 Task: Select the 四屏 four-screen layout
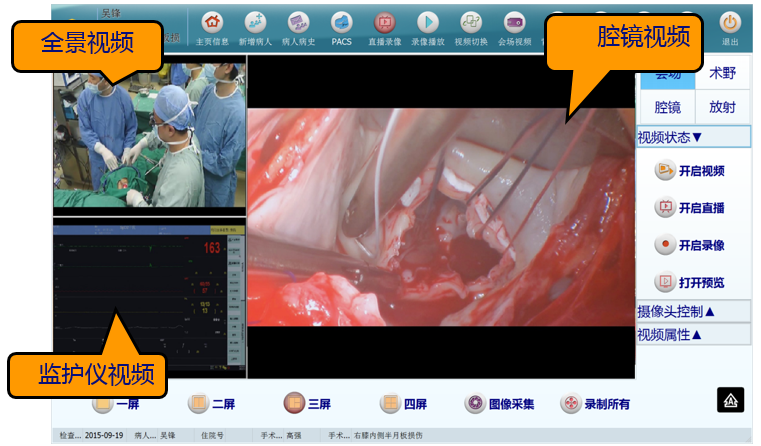click(403, 404)
